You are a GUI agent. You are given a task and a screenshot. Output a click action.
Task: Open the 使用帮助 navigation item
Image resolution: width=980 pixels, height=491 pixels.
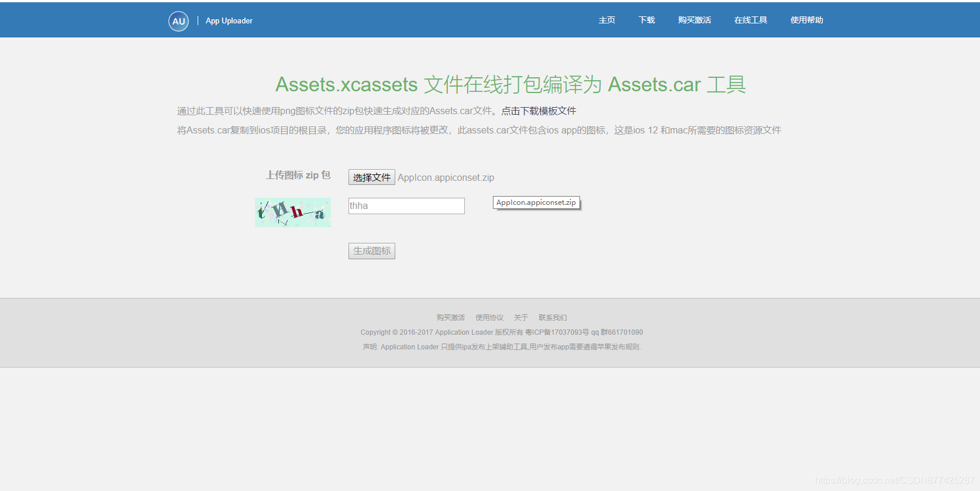coord(807,20)
